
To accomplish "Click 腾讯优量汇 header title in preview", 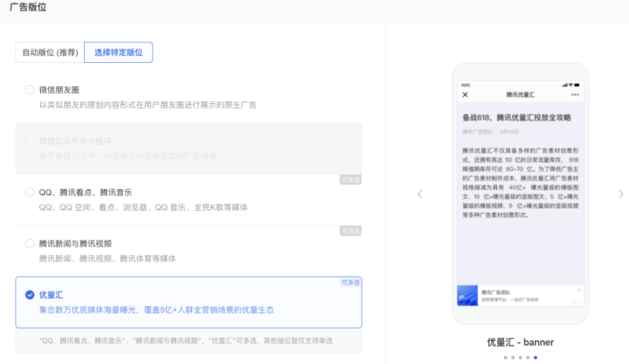I will [520, 94].
